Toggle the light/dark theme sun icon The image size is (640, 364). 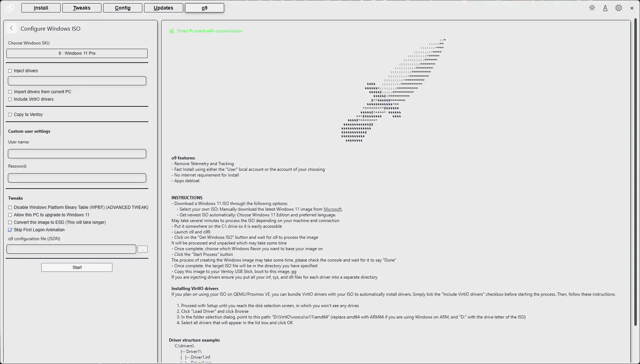[592, 8]
